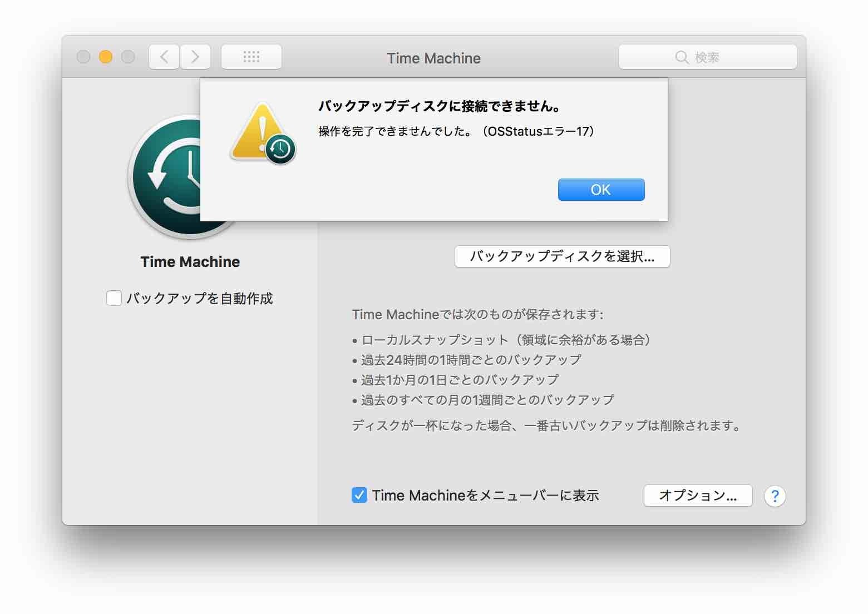Minimize the window with yellow button
This screenshot has height=614, width=868.
pyautogui.click(x=106, y=57)
